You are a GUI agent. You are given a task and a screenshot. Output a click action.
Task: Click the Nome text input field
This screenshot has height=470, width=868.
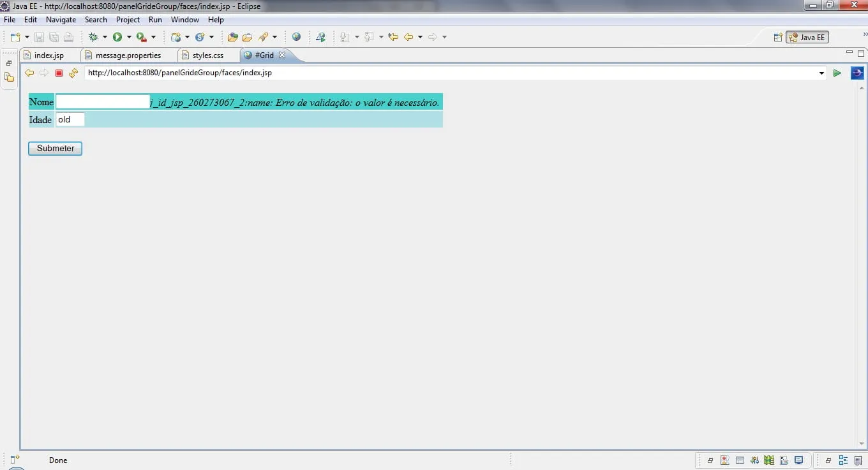tap(103, 102)
